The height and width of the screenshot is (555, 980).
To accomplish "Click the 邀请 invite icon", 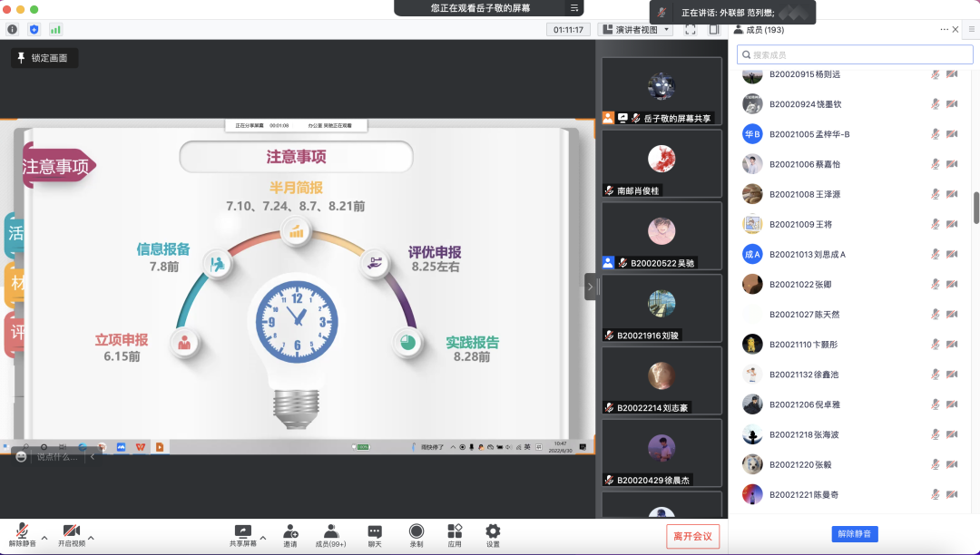I will 290,531.
